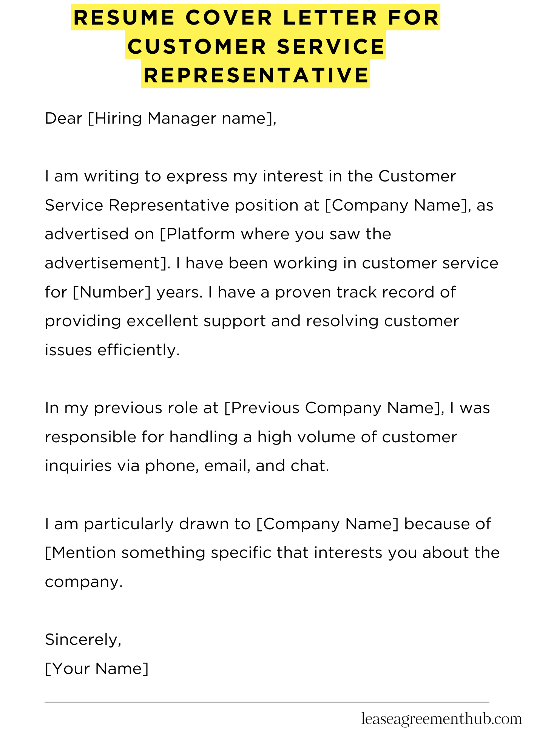Click the word 'REPRESENTATIVE' in the title
Image resolution: width=534 pixels, height=756 pixels.
coord(256,75)
